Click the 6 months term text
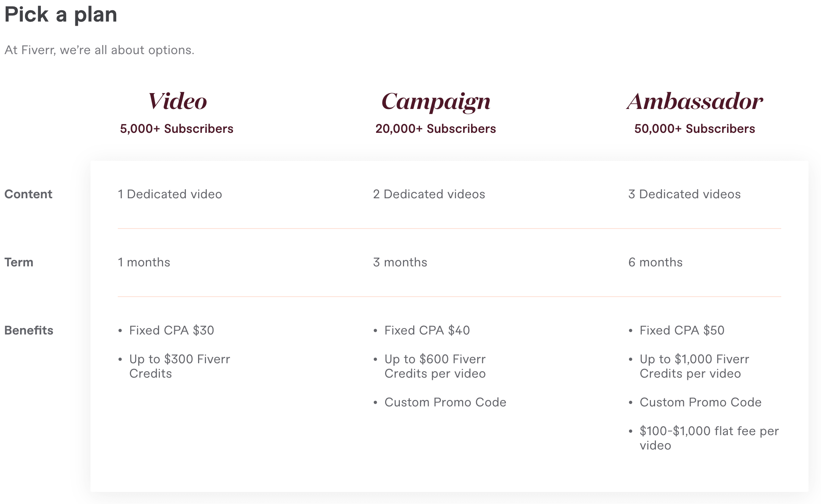This screenshot has height=504, width=821. (x=656, y=262)
